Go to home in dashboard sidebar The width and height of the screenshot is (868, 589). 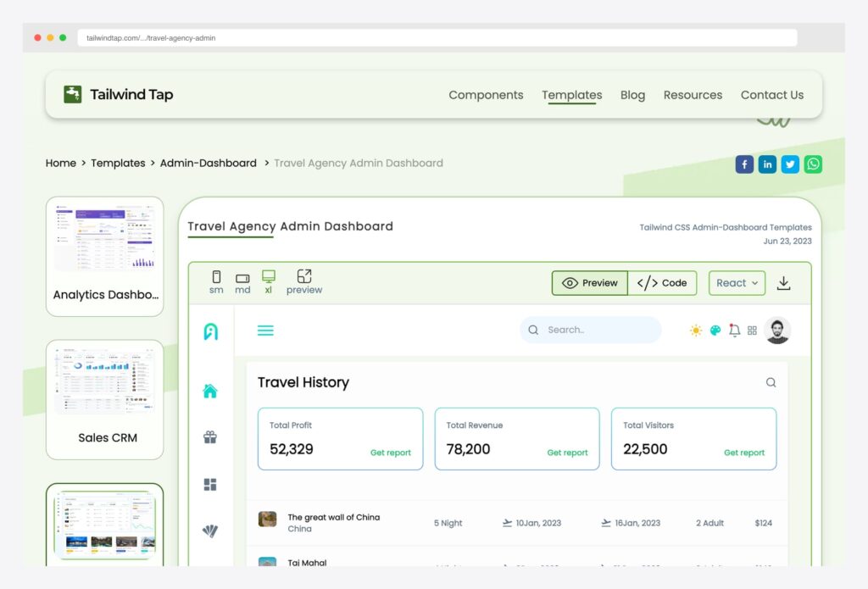point(210,391)
